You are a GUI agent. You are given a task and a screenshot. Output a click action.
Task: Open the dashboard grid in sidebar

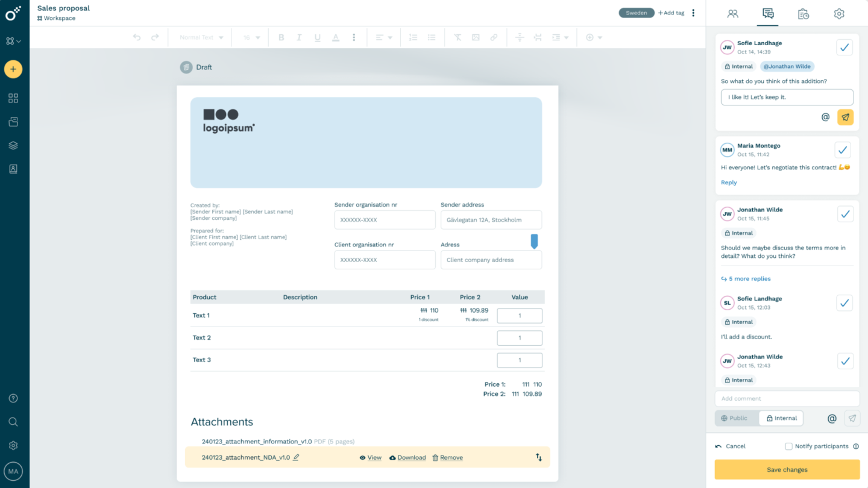tap(13, 98)
